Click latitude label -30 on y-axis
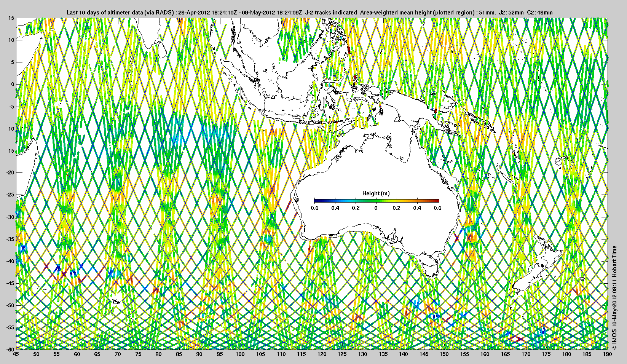 point(10,217)
